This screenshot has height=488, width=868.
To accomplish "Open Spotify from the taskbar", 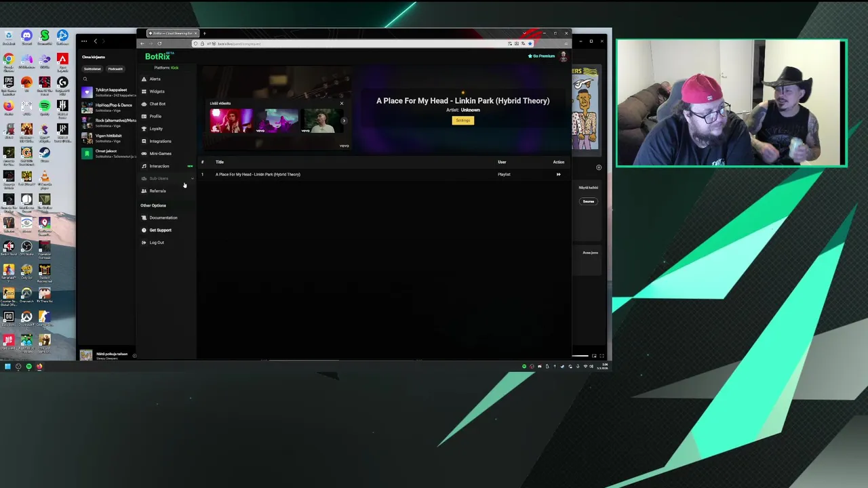I will coord(28,367).
